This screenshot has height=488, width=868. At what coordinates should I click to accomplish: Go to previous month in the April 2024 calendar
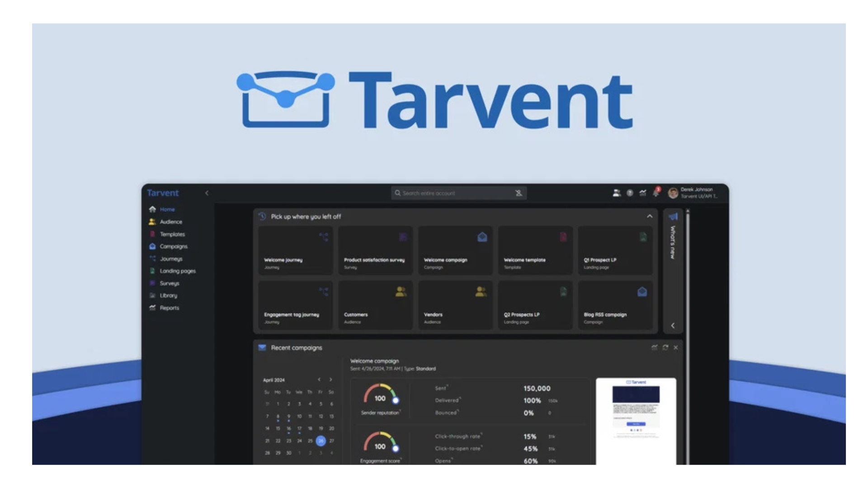pos(319,380)
